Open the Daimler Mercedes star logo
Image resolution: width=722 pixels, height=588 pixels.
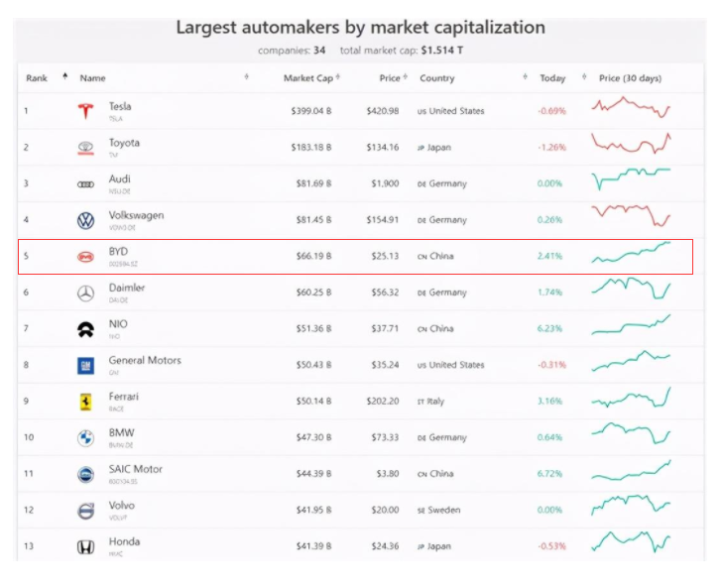click(x=85, y=293)
